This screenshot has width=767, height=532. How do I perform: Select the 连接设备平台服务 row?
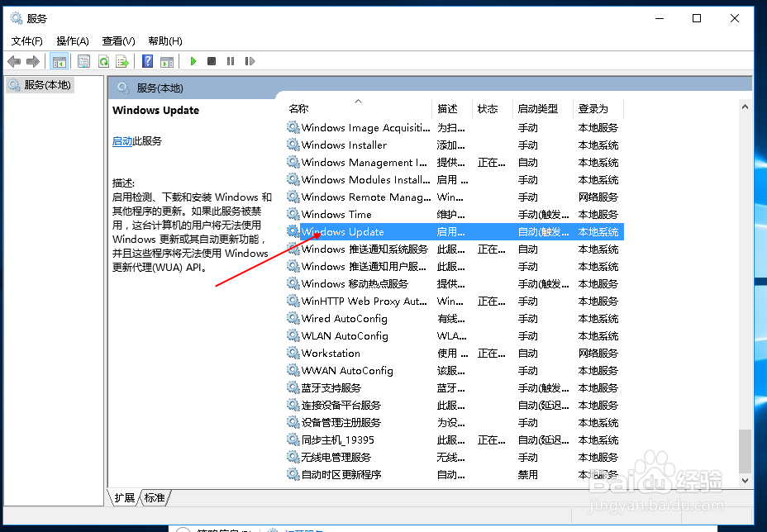click(x=455, y=405)
